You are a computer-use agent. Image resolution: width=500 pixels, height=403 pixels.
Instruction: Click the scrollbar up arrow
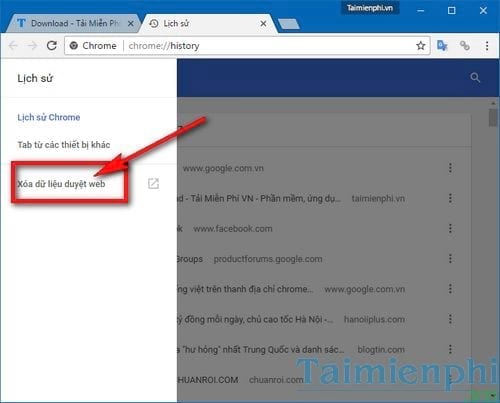coord(493,103)
